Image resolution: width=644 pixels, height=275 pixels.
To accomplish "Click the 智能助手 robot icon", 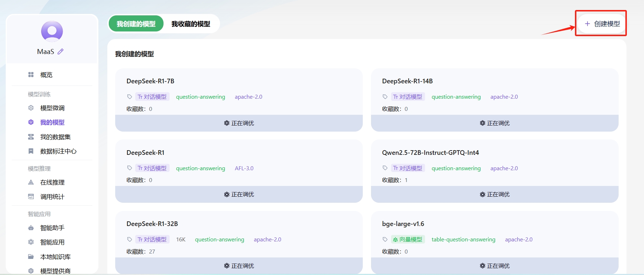I will tap(31, 227).
